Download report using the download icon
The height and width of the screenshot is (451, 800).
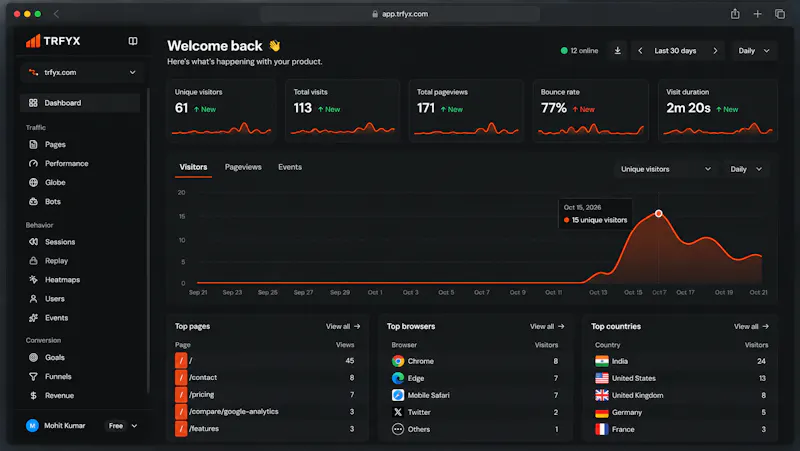click(x=617, y=51)
